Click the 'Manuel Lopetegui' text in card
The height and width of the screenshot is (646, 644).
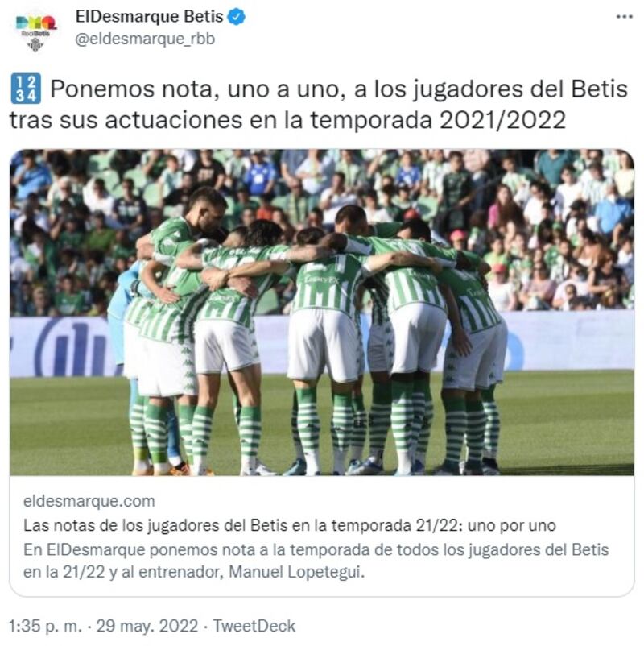pyautogui.click(x=296, y=572)
